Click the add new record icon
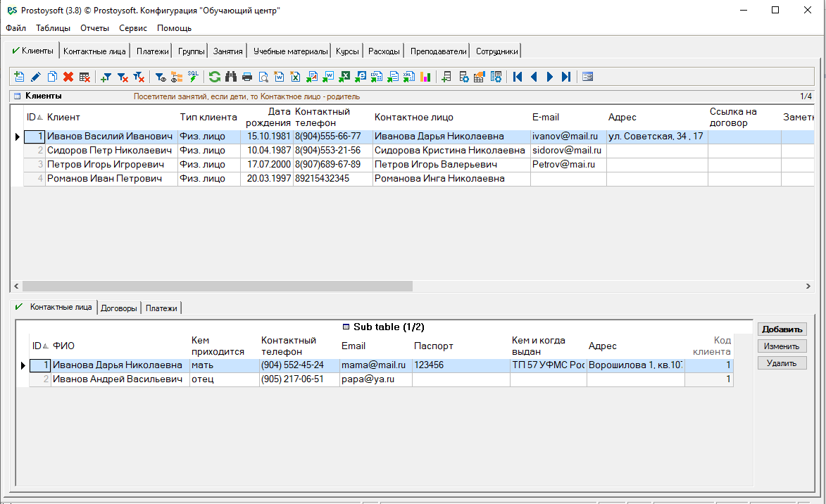Viewport: 826px width, 504px height. point(19,77)
